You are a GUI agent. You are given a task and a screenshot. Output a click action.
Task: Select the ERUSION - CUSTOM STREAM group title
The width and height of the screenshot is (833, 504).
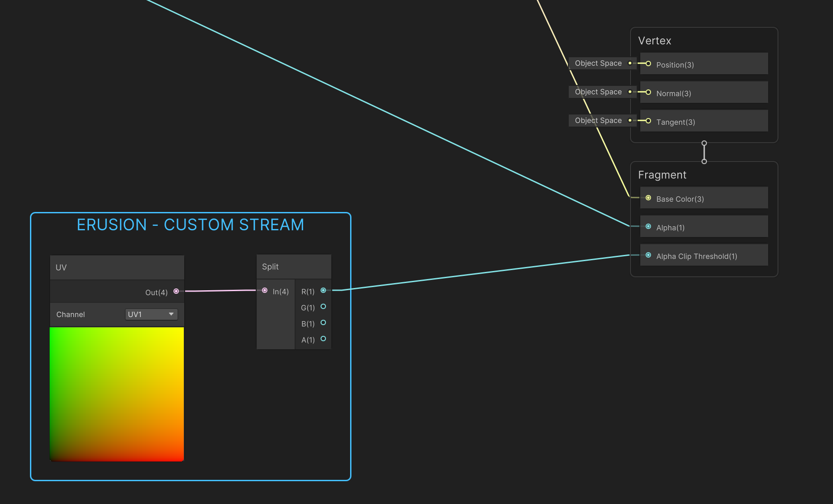click(x=190, y=225)
